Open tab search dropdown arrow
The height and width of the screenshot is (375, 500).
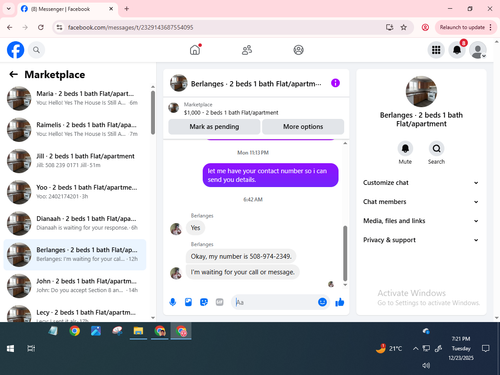pos(9,9)
